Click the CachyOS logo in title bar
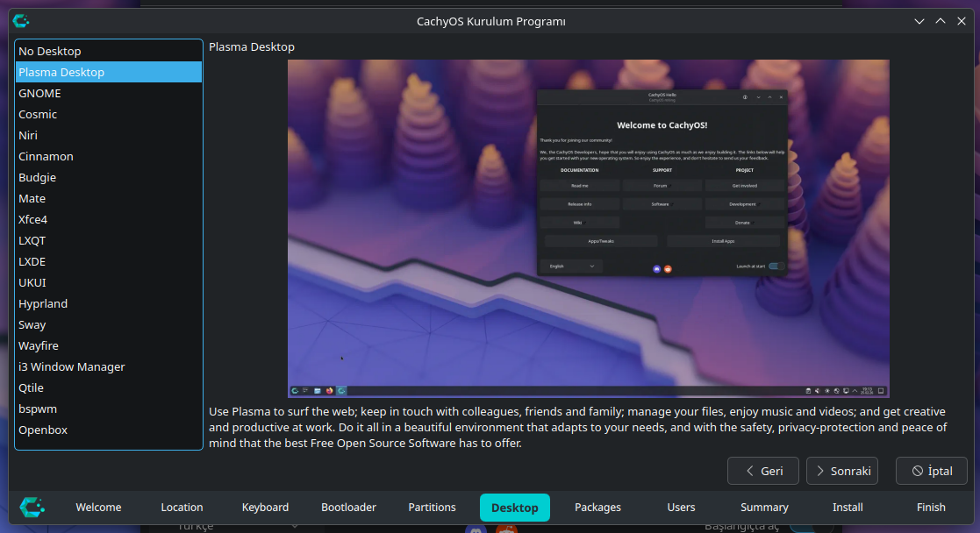This screenshot has width=980, height=533. coord(21,21)
